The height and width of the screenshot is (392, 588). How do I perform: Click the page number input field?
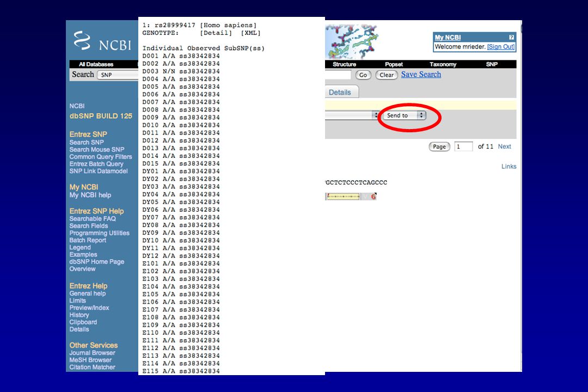(x=463, y=146)
